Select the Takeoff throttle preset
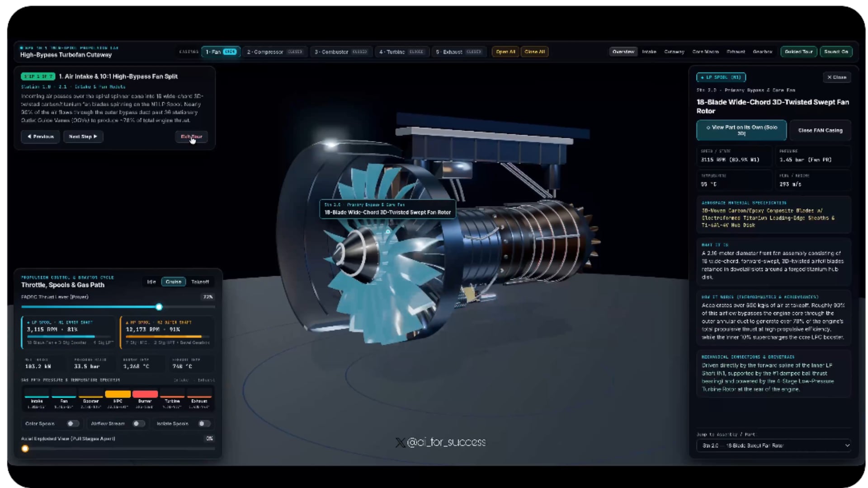Image resolution: width=868 pixels, height=488 pixels. pos(200,282)
